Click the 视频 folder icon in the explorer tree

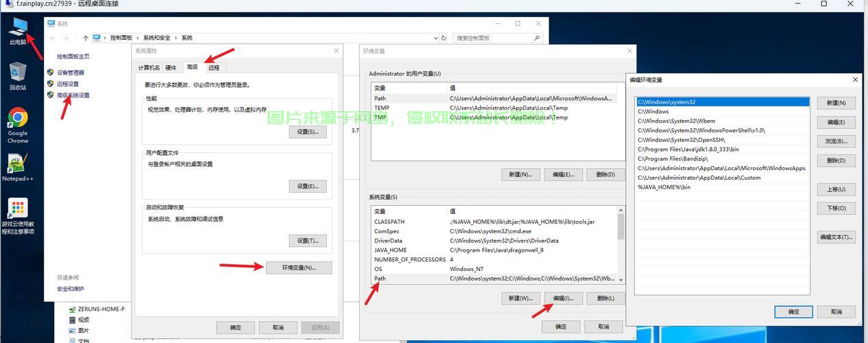[73, 320]
